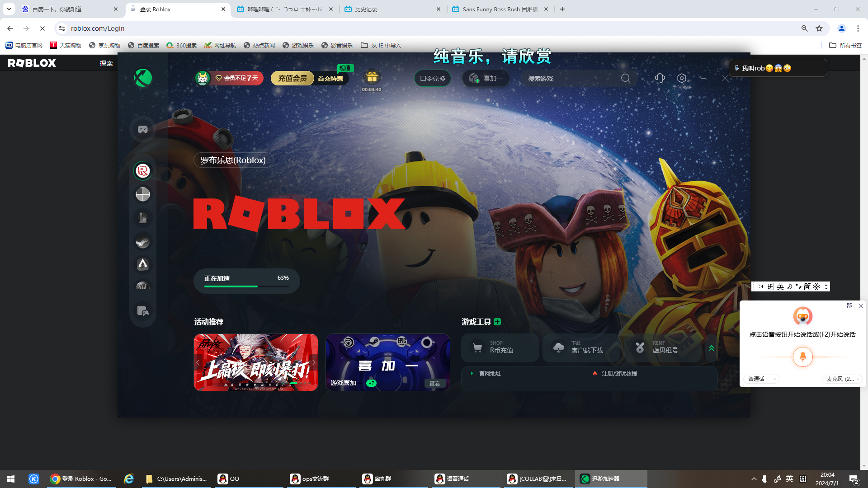
Task: Open the 从 IE 中导入 bookmark folder
Action: (x=381, y=45)
